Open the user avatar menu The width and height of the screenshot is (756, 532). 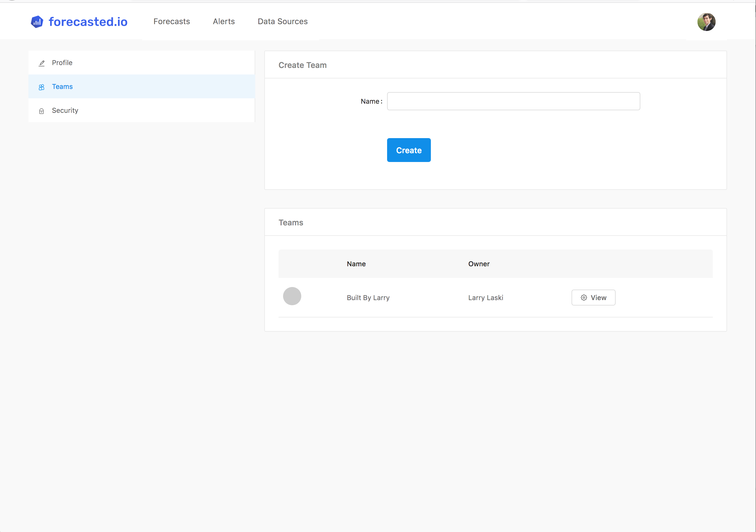click(706, 22)
